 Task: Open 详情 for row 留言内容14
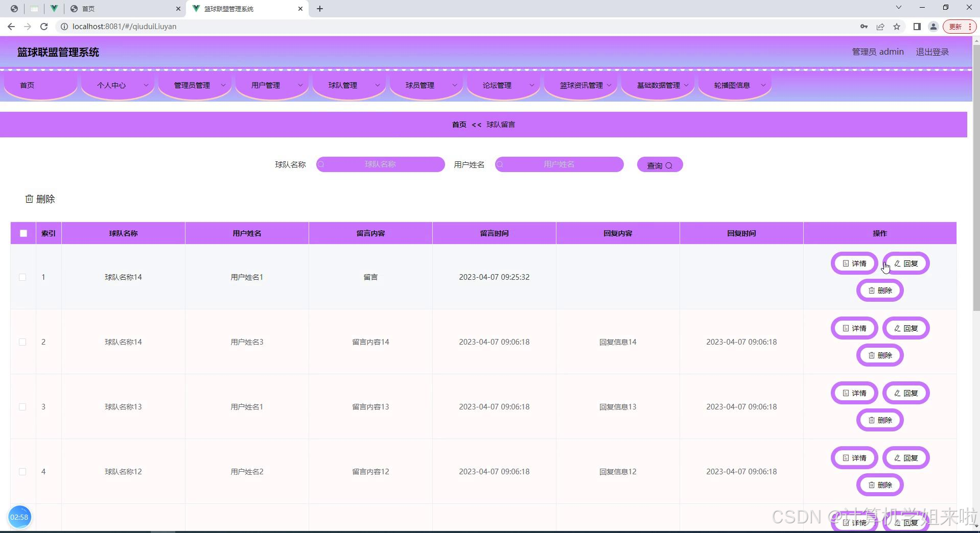(854, 328)
